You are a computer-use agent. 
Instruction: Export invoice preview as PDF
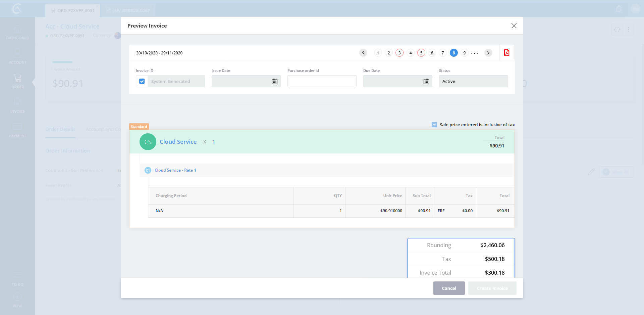pyautogui.click(x=506, y=53)
